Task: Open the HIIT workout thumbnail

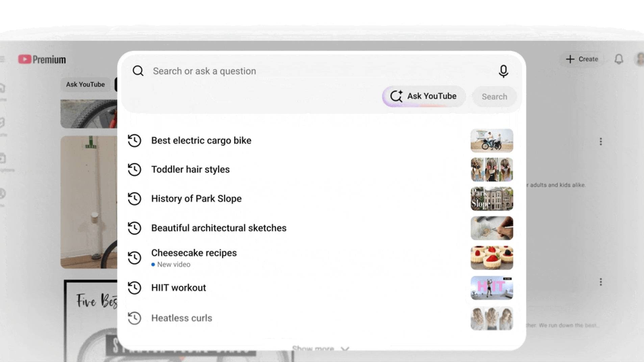Action: pyautogui.click(x=492, y=288)
